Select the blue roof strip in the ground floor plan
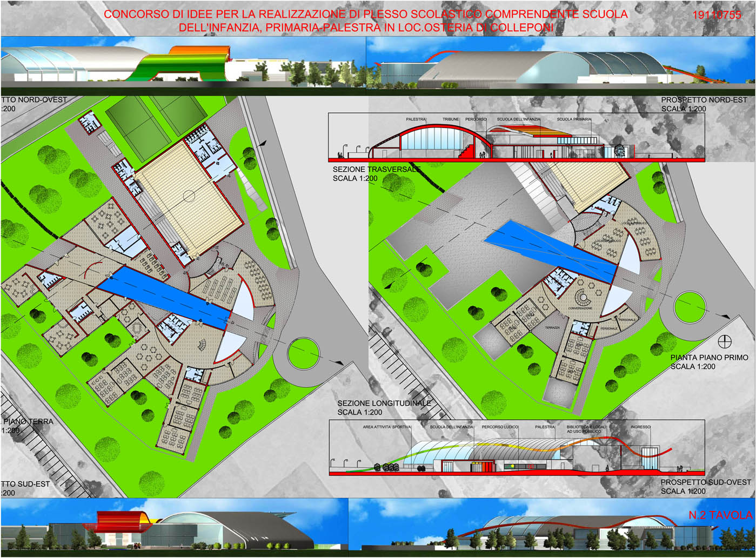The image size is (756, 558). click(162, 298)
